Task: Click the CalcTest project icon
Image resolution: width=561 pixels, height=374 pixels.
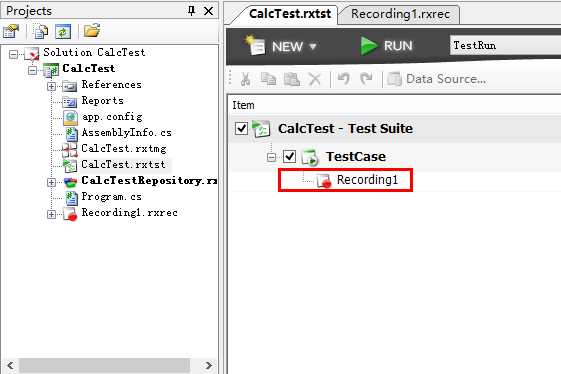Action: [51, 70]
